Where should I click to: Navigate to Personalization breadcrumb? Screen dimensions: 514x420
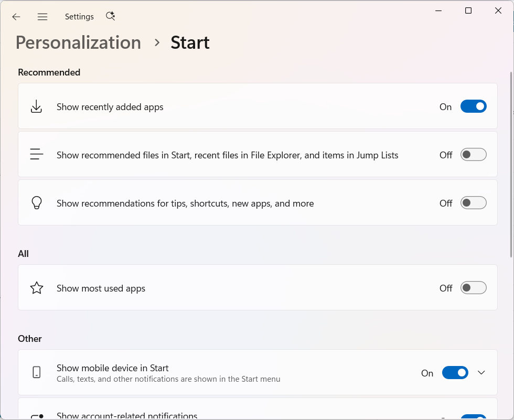pyautogui.click(x=78, y=42)
